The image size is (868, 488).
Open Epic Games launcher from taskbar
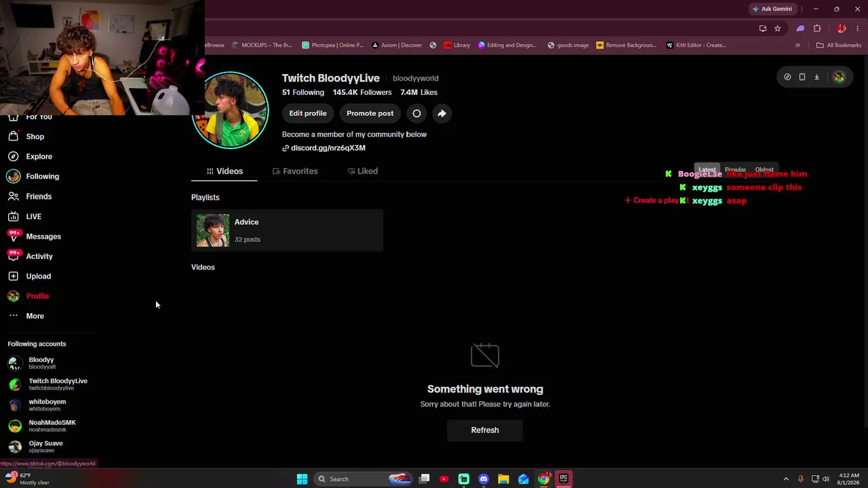click(564, 479)
